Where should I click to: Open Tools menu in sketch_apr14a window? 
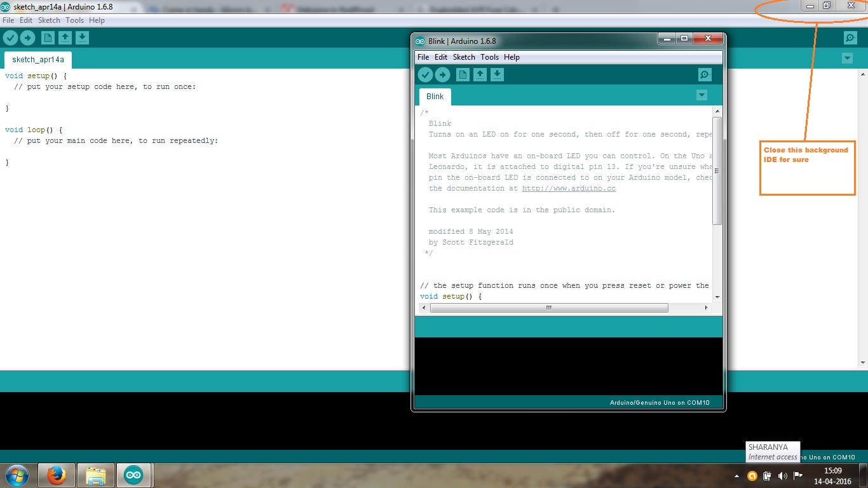point(74,20)
